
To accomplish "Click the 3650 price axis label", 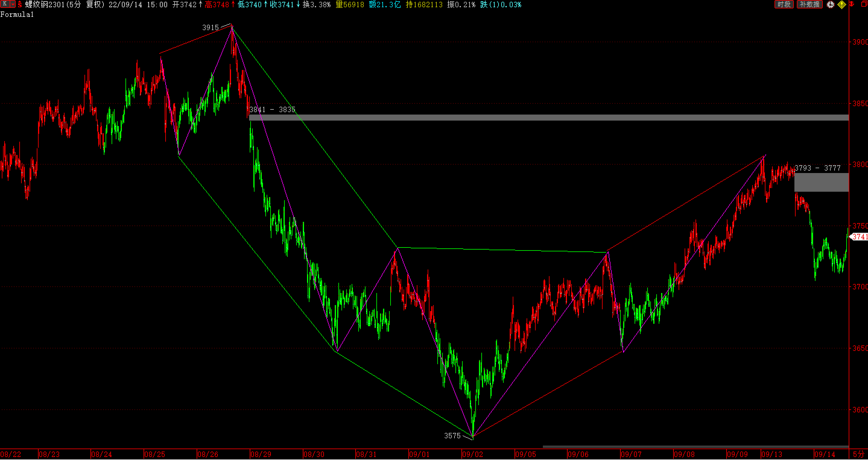I will [x=860, y=348].
